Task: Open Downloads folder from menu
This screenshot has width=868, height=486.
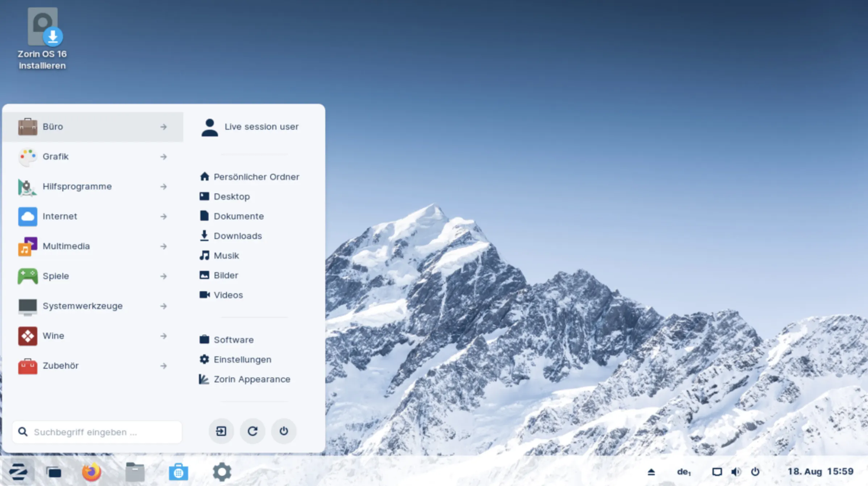Action: [x=237, y=235]
